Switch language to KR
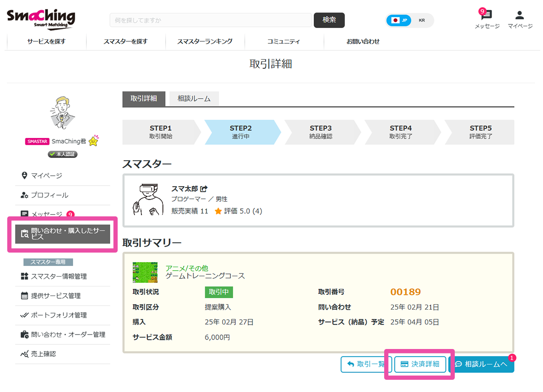 [422, 20]
